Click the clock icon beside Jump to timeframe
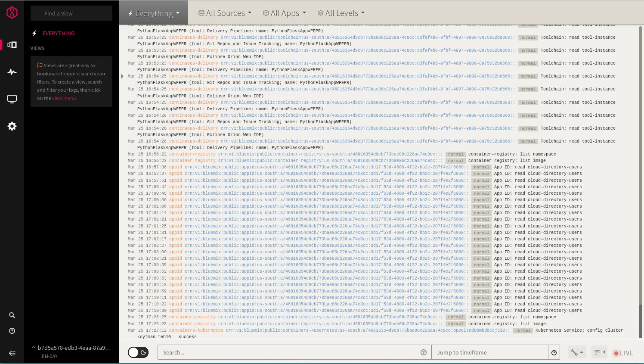644x364 pixels. 554,352
